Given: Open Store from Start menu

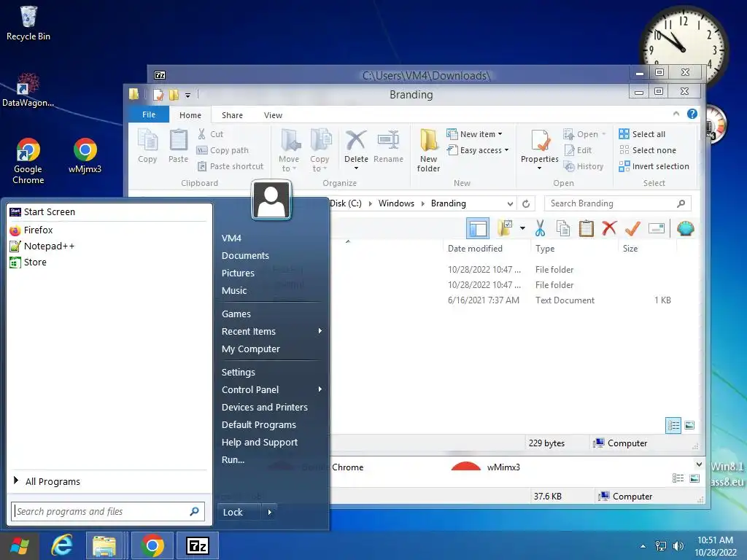Looking at the screenshot, I should pos(109,262).
